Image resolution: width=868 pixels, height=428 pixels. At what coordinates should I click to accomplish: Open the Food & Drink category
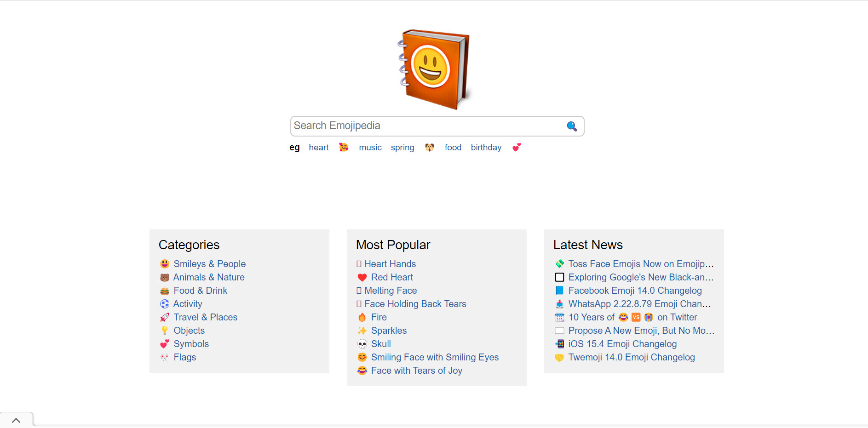coord(201,291)
